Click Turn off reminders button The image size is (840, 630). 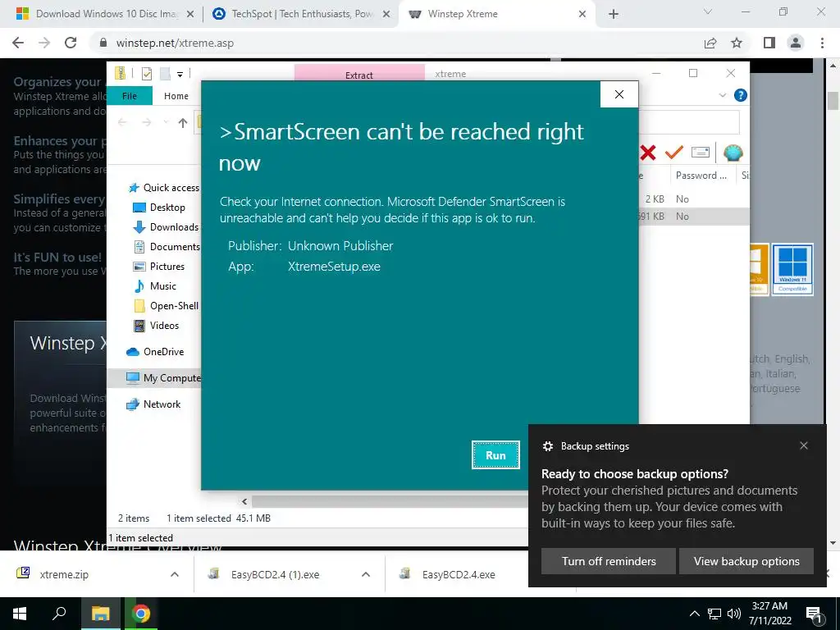click(x=609, y=561)
